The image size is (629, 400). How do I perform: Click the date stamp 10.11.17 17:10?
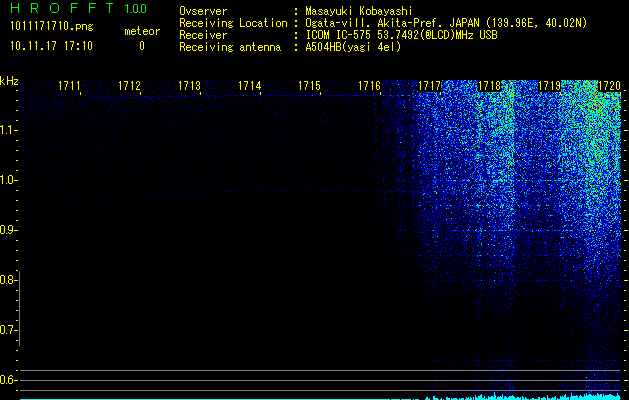tap(51, 46)
